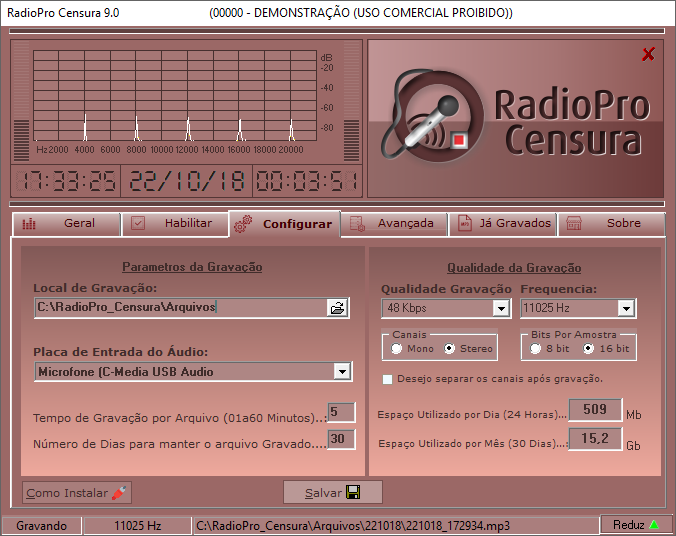This screenshot has width=676, height=536.
Task: Click the 00:03:51 elapsed time display
Action: pyautogui.click(x=307, y=181)
